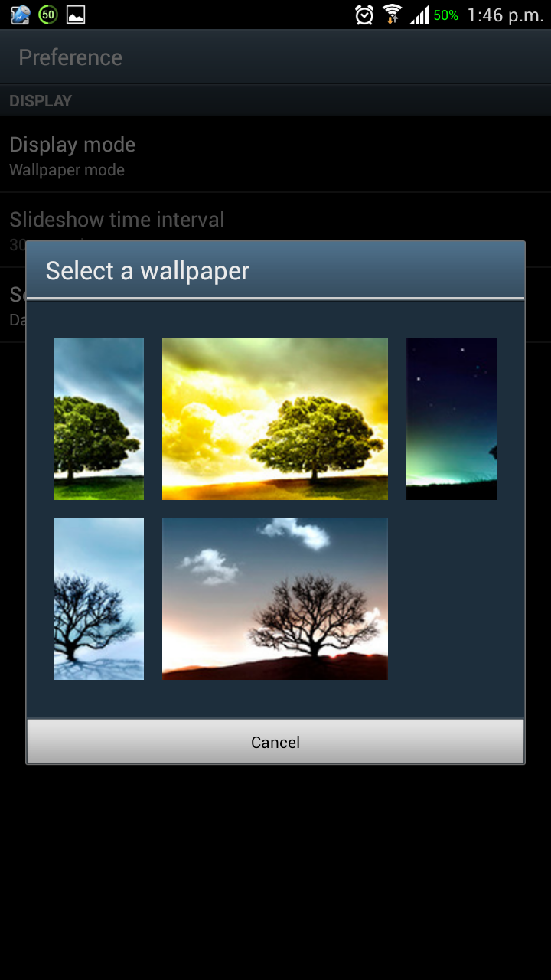Viewport: 551px width, 980px height.
Task: Tap the green 50% battery indicator
Action: (445, 15)
